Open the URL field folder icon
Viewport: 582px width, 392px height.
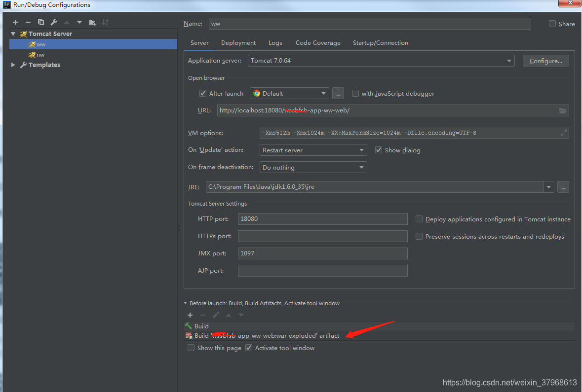pyautogui.click(x=563, y=110)
